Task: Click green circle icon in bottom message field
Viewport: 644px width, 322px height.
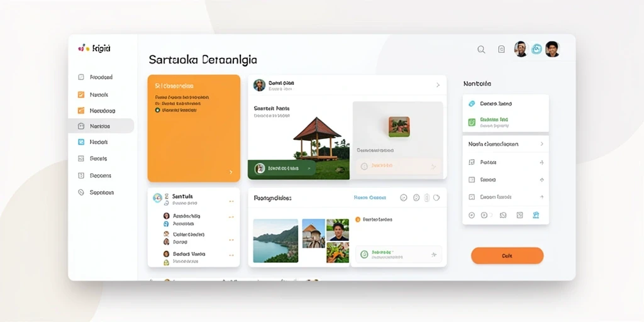Action: point(364,255)
